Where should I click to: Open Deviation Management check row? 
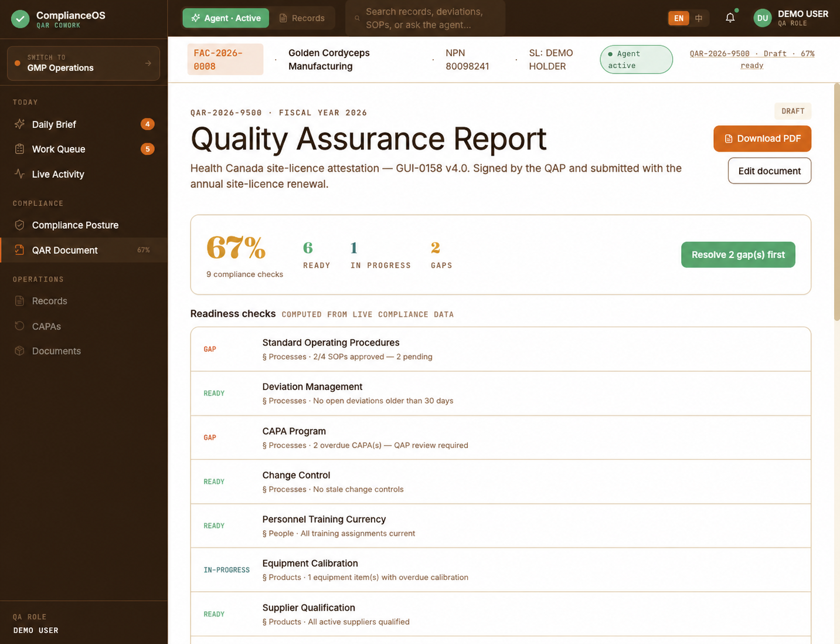(501, 394)
